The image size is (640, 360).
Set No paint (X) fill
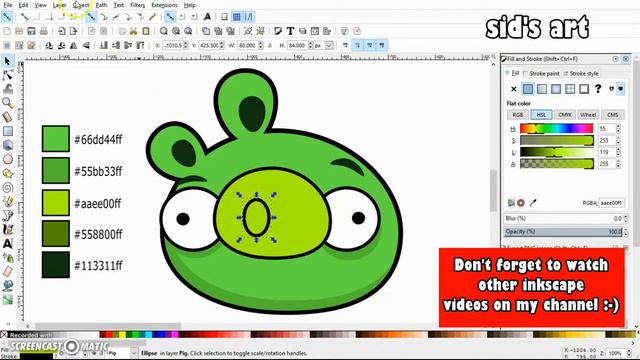point(513,89)
